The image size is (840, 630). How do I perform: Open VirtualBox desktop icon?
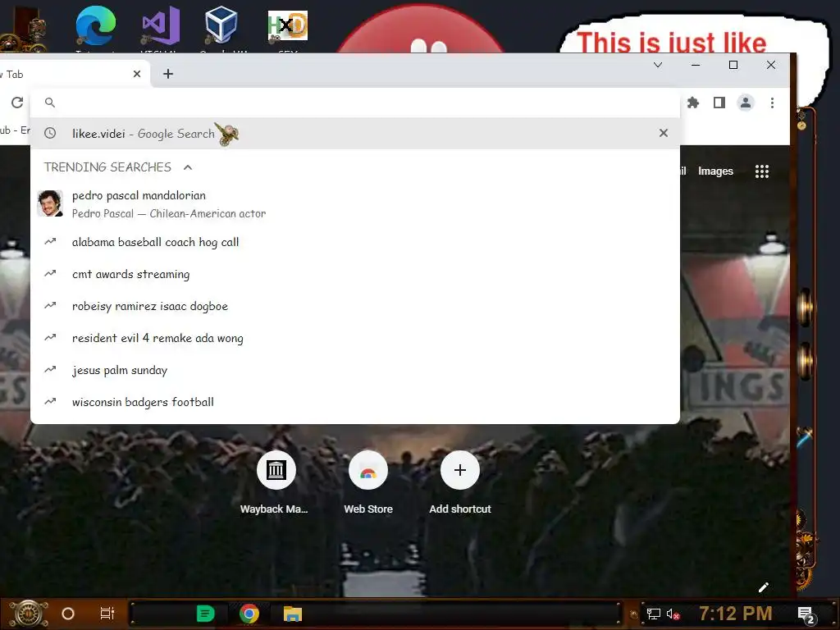coord(221,27)
